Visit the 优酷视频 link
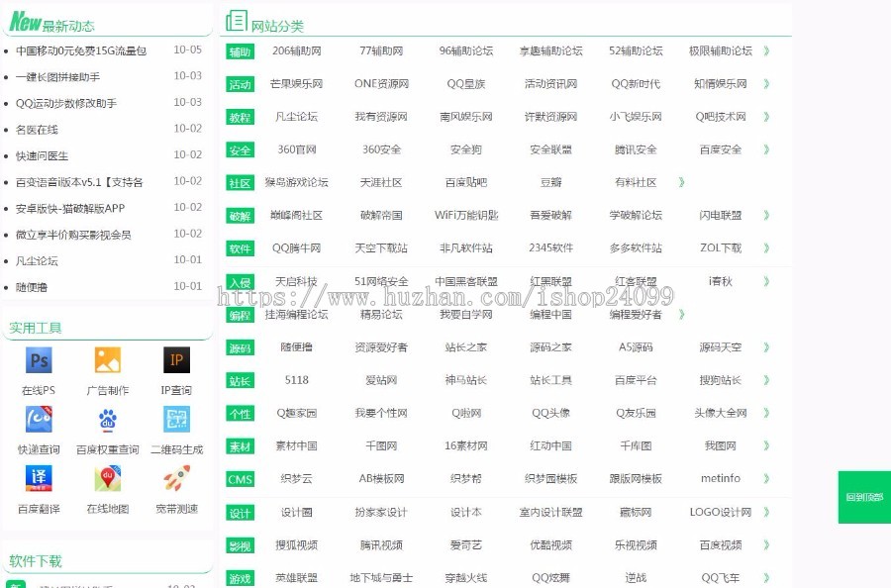Viewport: 891px width, 588px height. [x=550, y=545]
